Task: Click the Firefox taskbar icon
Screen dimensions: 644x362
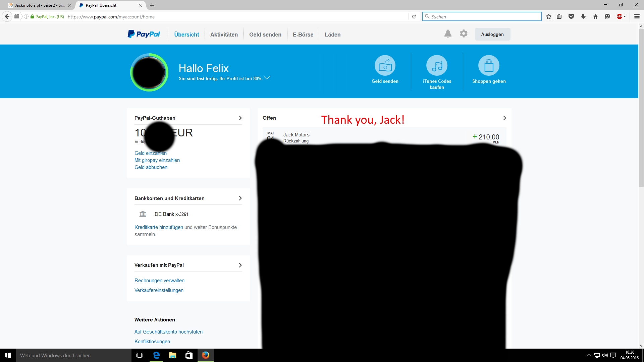Action: (206, 355)
